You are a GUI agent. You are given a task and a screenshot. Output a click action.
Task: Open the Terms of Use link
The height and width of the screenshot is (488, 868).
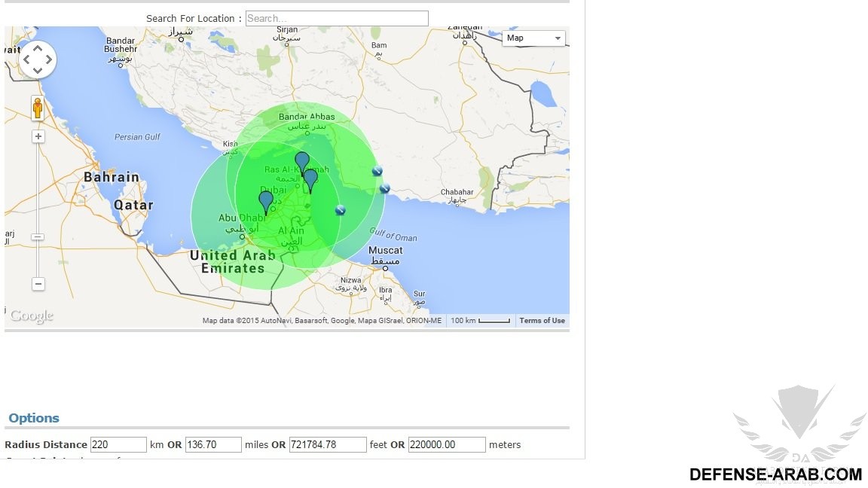(x=542, y=320)
